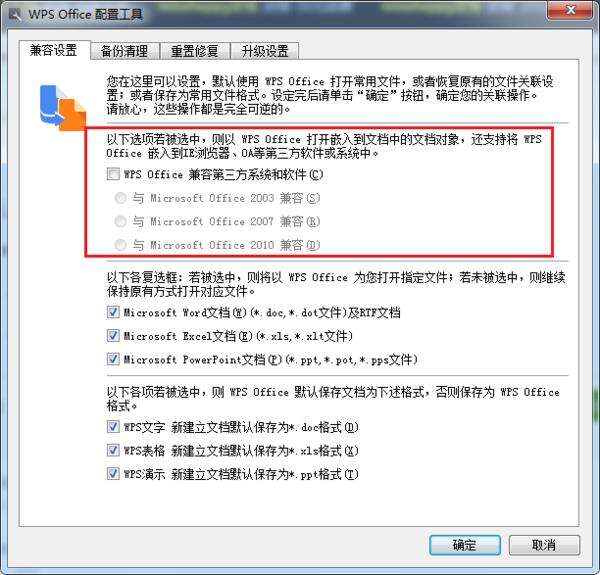
Task: Select Microsoft Office 2003 兼容 radio option
Action: pyautogui.click(x=121, y=198)
